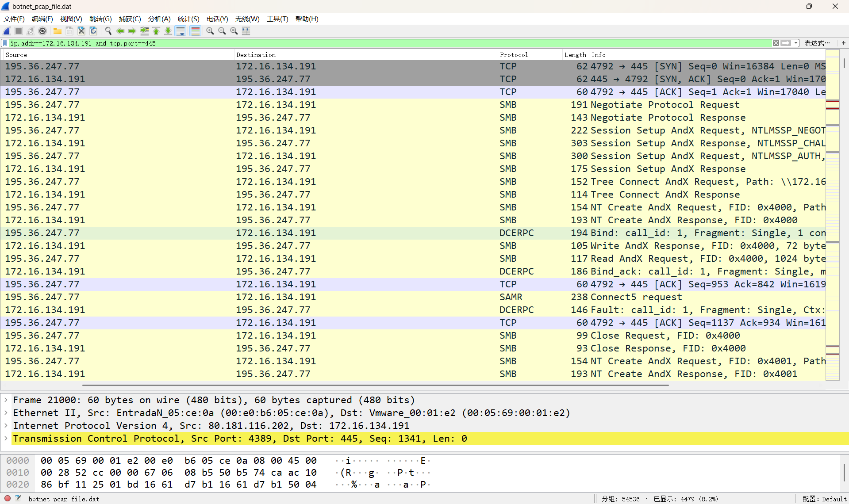Sort packets by the Destination column header
The image size is (849, 504).
pyautogui.click(x=366, y=55)
